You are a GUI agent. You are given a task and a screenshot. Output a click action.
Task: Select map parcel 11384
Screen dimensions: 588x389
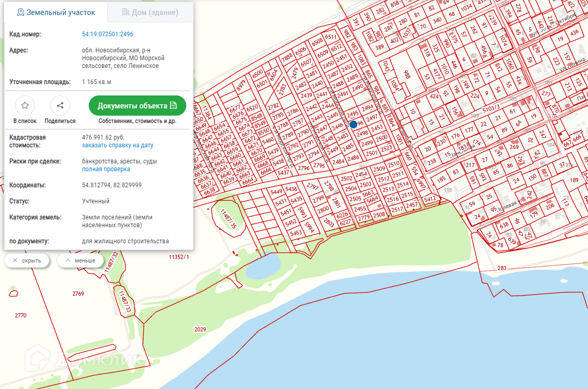207,112
